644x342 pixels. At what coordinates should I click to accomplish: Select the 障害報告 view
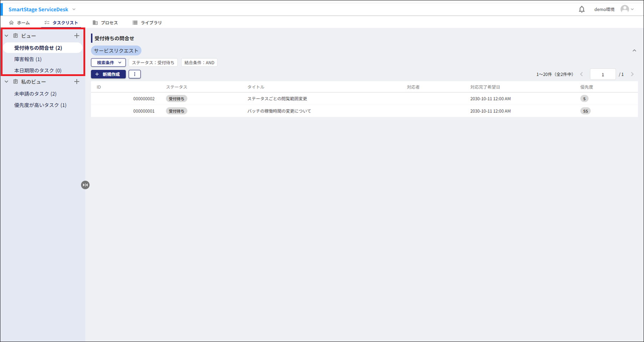coord(28,59)
